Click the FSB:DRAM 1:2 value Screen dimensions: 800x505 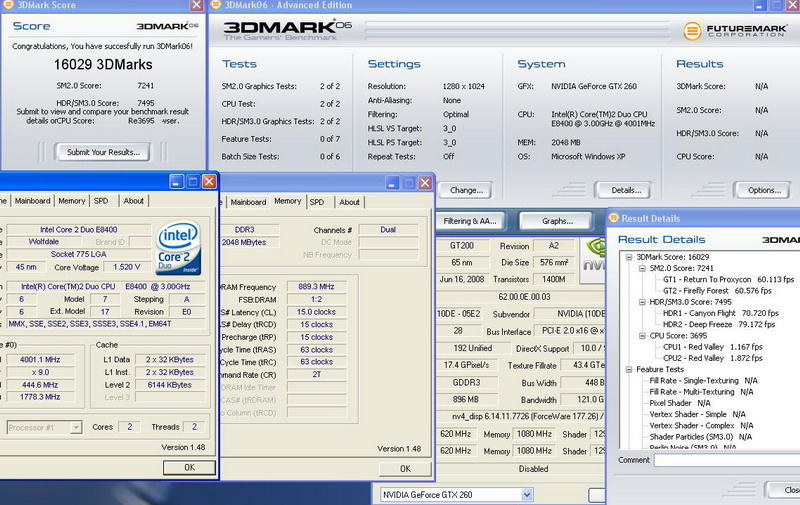pos(316,299)
